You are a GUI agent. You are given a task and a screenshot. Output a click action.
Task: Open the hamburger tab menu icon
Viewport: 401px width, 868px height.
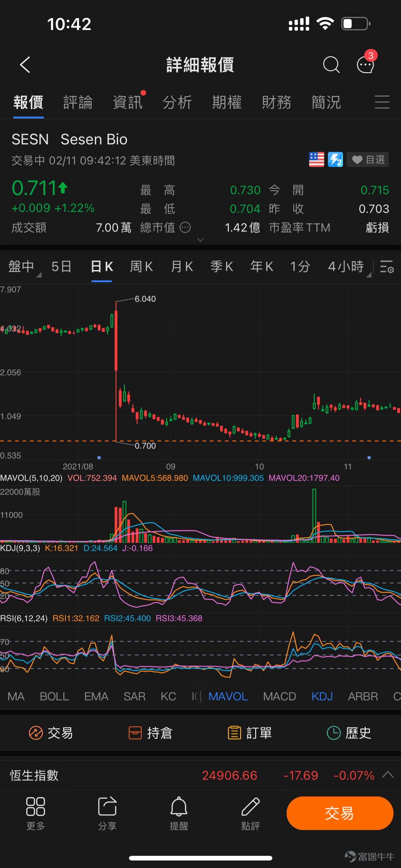click(x=382, y=102)
